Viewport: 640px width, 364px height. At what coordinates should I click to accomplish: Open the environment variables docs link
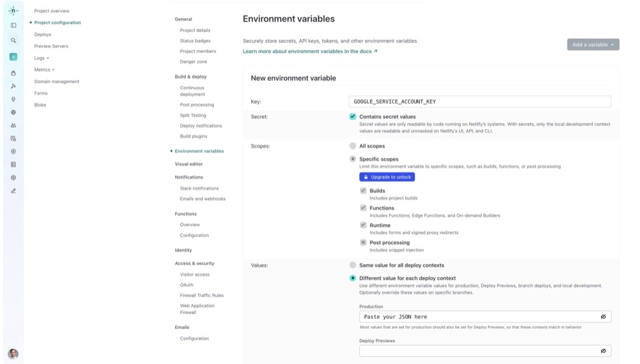pos(310,51)
